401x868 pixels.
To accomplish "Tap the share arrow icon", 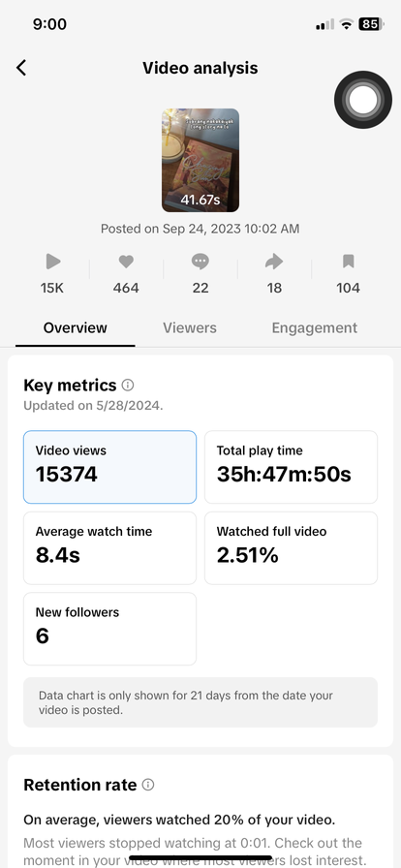I will [x=274, y=262].
